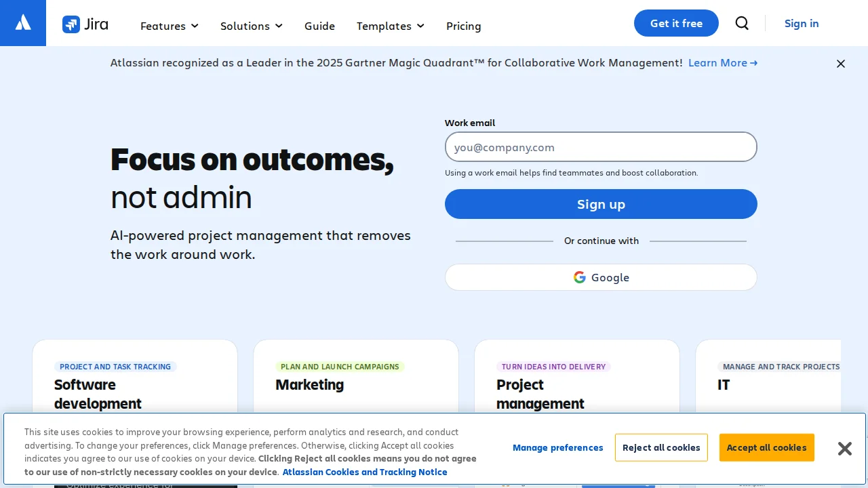Click the 'Focus on outcomes,' headline
The image size is (868, 488).
(x=252, y=160)
